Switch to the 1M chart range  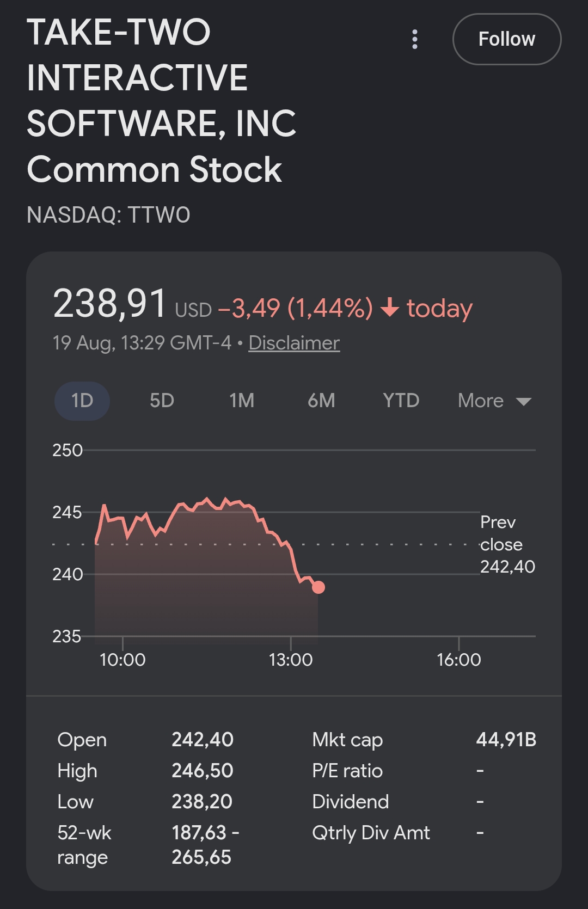click(242, 401)
